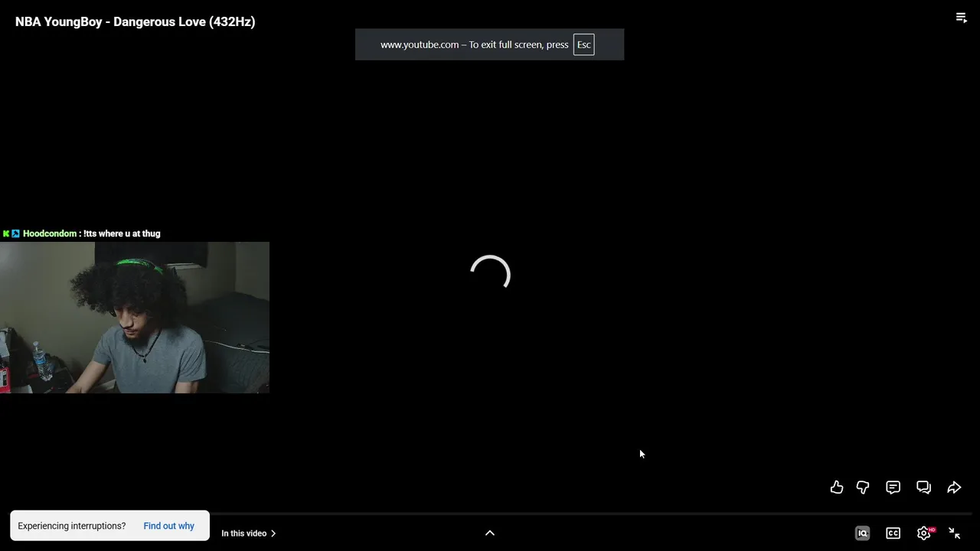980x551 pixels.
Task: Open the settings gear menu
Action: (x=924, y=533)
